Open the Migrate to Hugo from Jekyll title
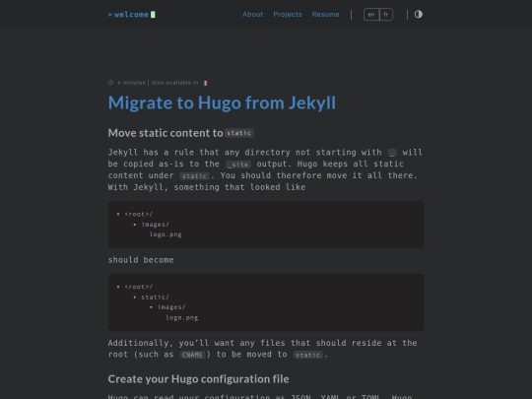This screenshot has width=532, height=399. click(222, 102)
